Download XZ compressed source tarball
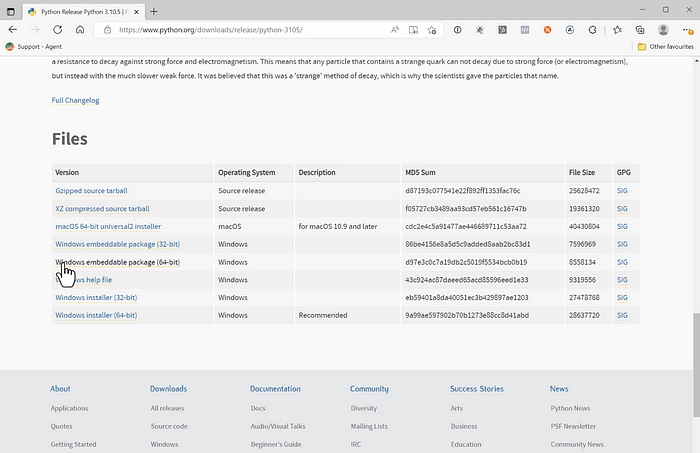Screen dimensions: 700x453 tap(102, 208)
